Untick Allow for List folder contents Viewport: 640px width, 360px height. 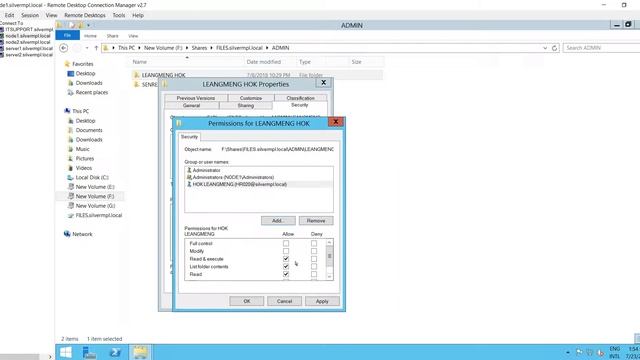tap(286, 267)
